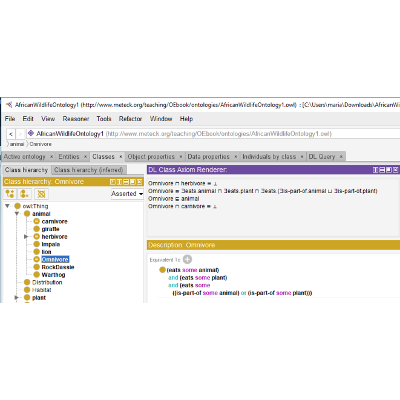Click the Add subclass icon in Class hierarchy
This screenshot has width=400, height=400.
pos(10,194)
